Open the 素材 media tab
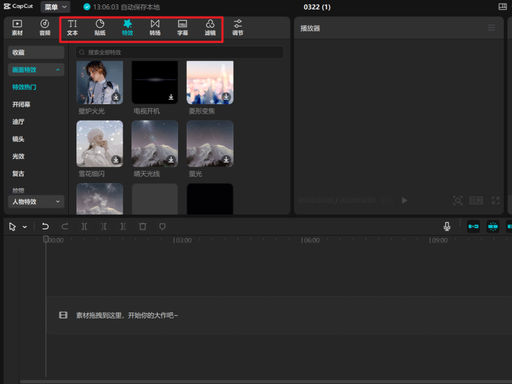Viewport: 512px width, 384px height. 17,28
